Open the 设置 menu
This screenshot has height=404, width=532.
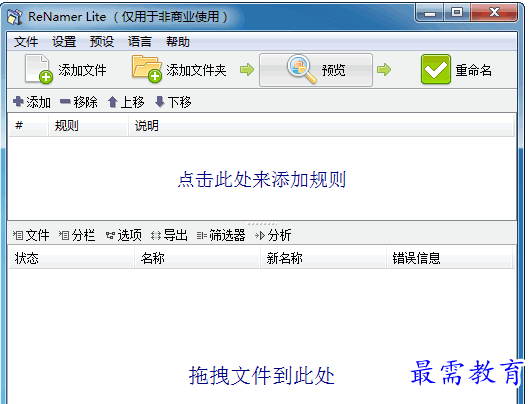pos(64,42)
